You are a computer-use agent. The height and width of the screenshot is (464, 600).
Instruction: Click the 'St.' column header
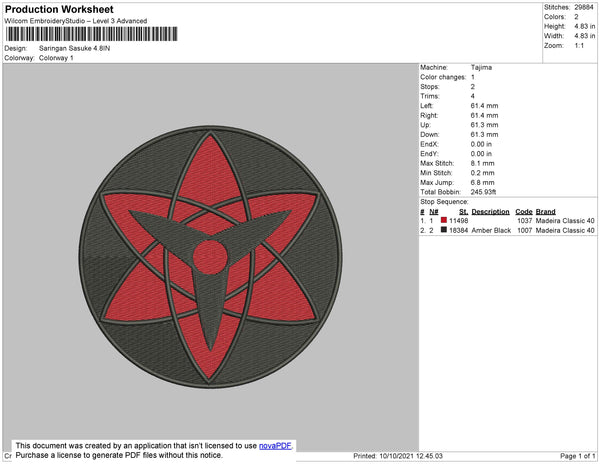[463, 212]
